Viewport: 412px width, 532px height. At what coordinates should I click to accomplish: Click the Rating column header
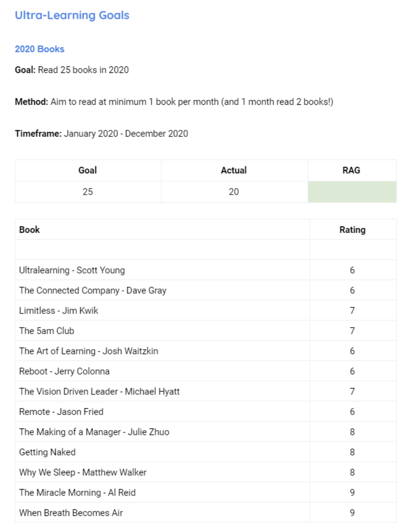click(352, 230)
